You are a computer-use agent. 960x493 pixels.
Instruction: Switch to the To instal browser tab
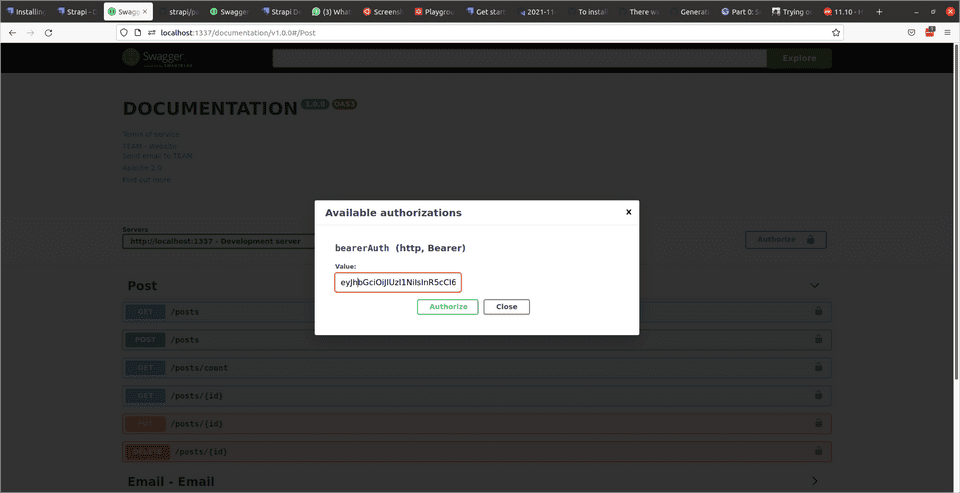tap(588, 12)
